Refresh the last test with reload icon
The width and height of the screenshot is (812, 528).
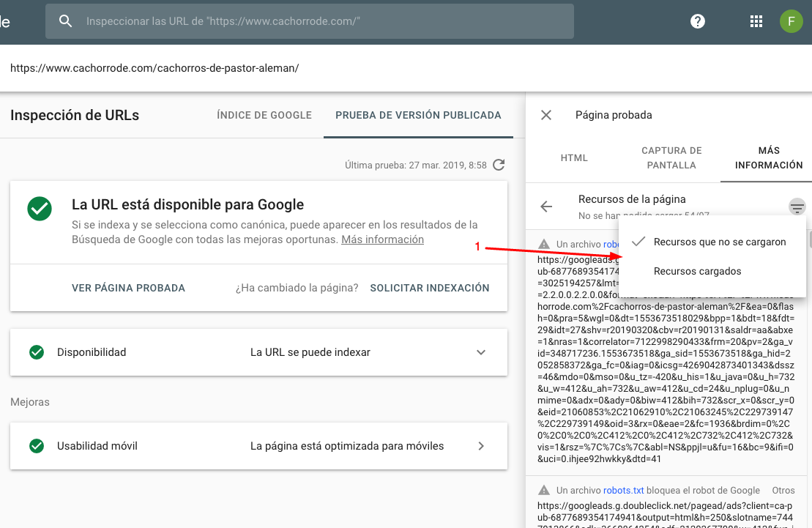pyautogui.click(x=499, y=165)
